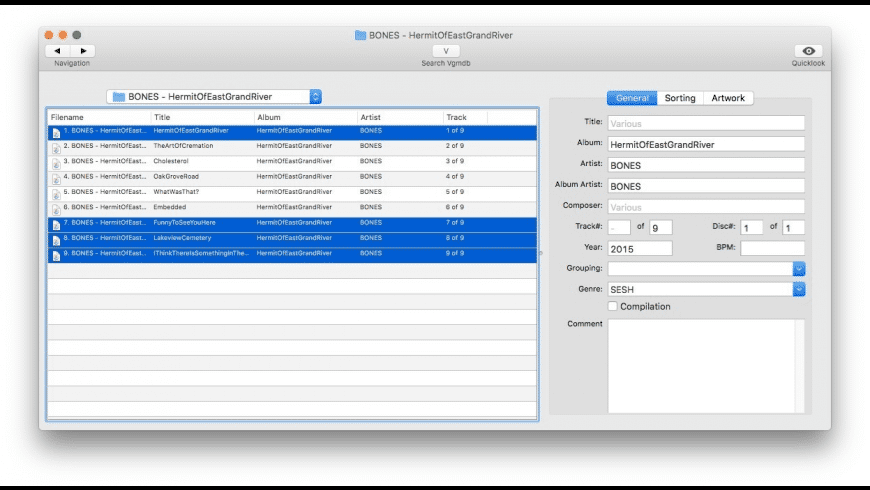Click the Search Vgmdb toolbar button

tap(446, 50)
